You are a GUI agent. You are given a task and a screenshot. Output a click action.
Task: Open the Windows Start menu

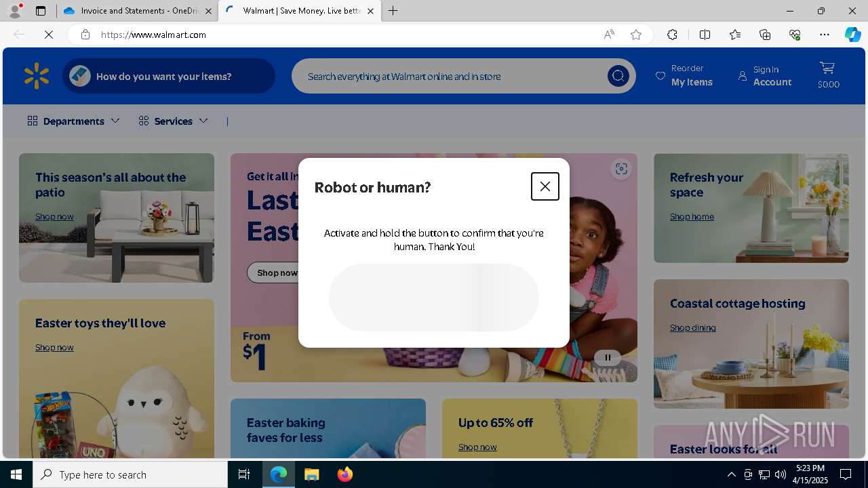pos(16,474)
